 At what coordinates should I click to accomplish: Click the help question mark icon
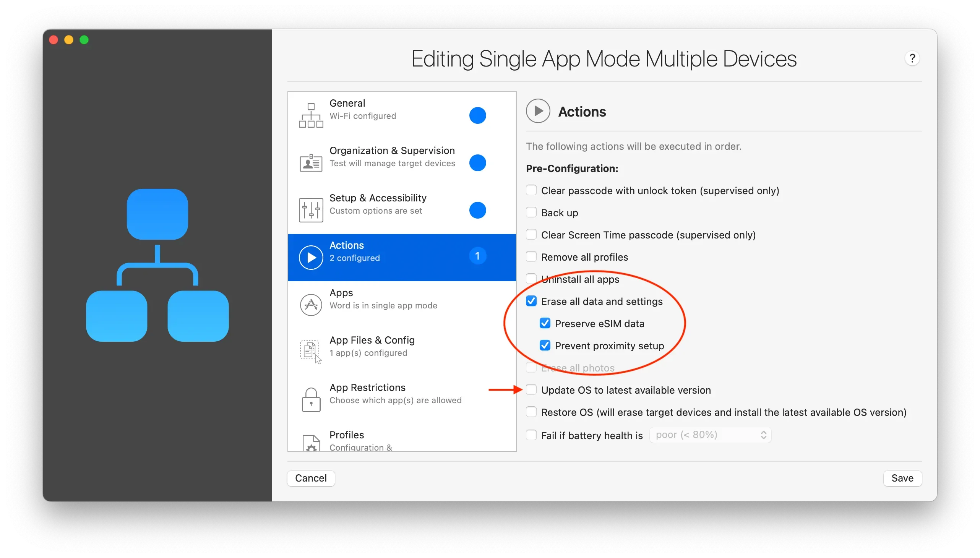click(x=912, y=58)
